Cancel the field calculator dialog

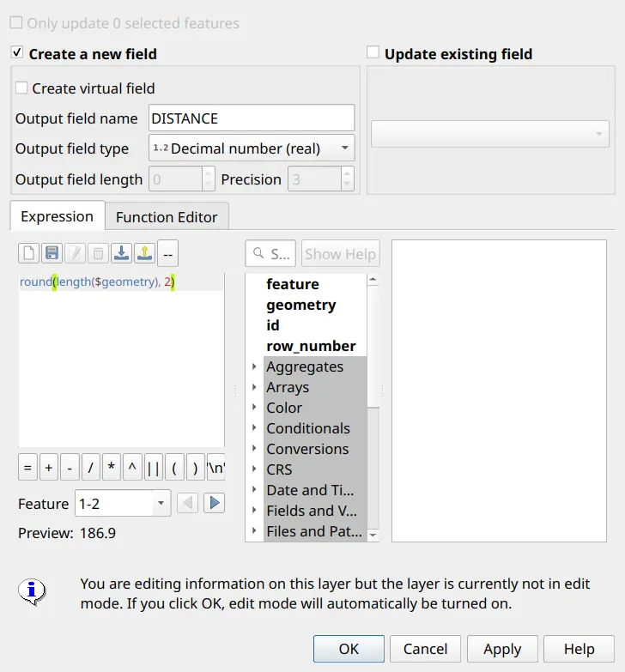[x=425, y=649]
